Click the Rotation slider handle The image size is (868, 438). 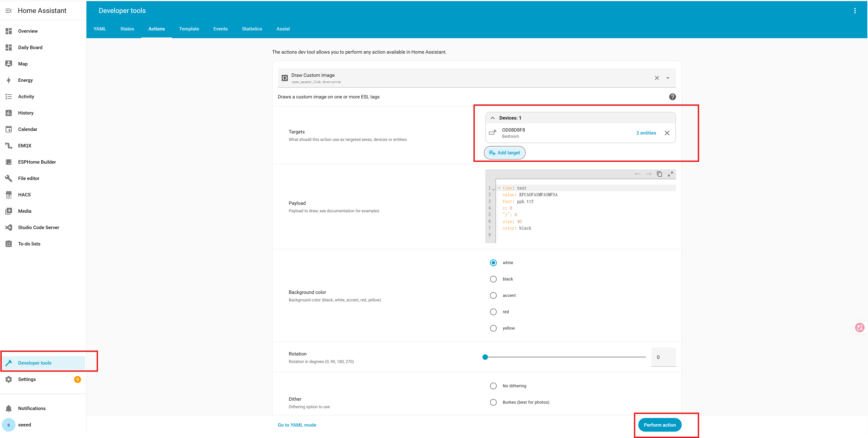(485, 357)
